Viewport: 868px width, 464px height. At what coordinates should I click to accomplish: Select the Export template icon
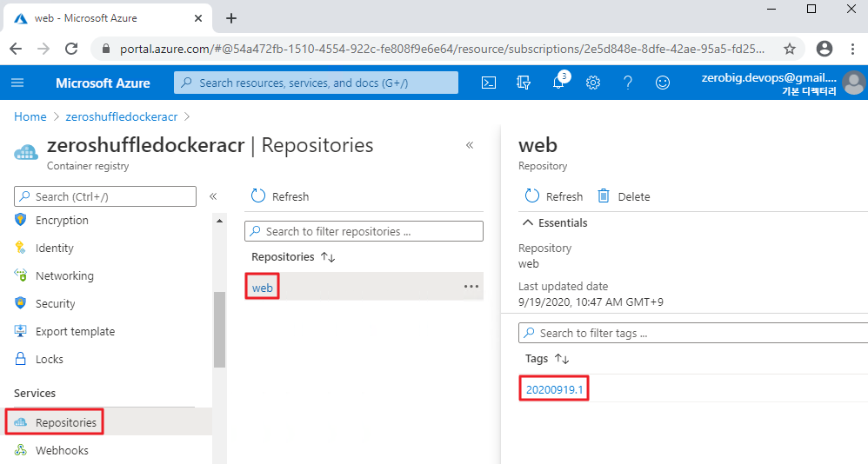tap(21, 331)
